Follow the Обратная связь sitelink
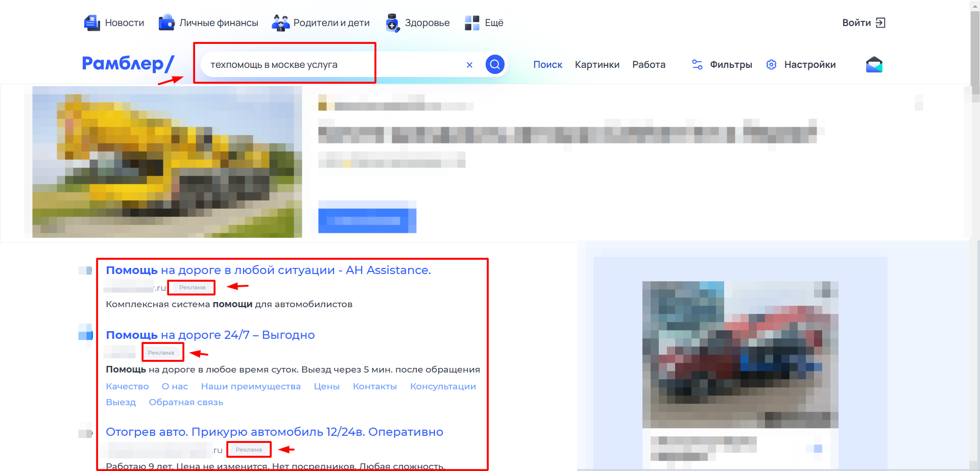Screen dimensions: 980x471 [186, 402]
